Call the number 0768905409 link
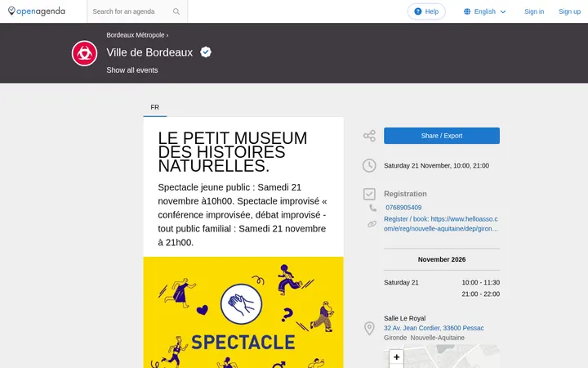Screen dimensions: 588x368 tap(403, 208)
